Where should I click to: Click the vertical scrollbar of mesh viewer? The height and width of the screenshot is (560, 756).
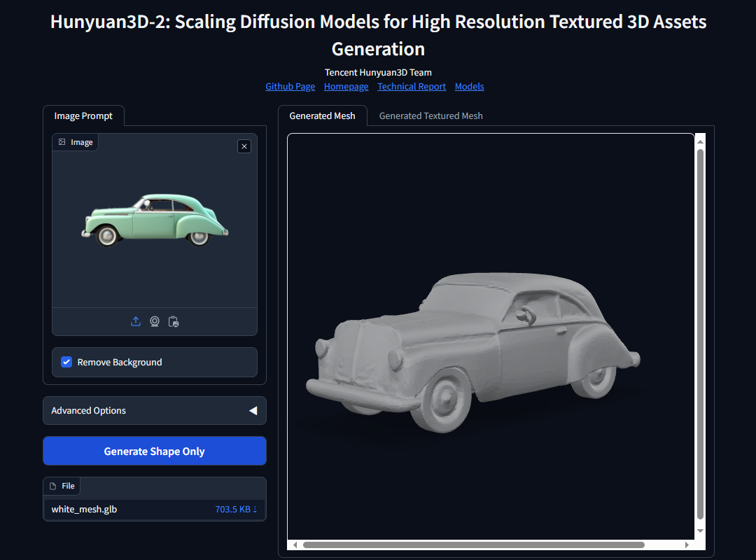click(700, 332)
